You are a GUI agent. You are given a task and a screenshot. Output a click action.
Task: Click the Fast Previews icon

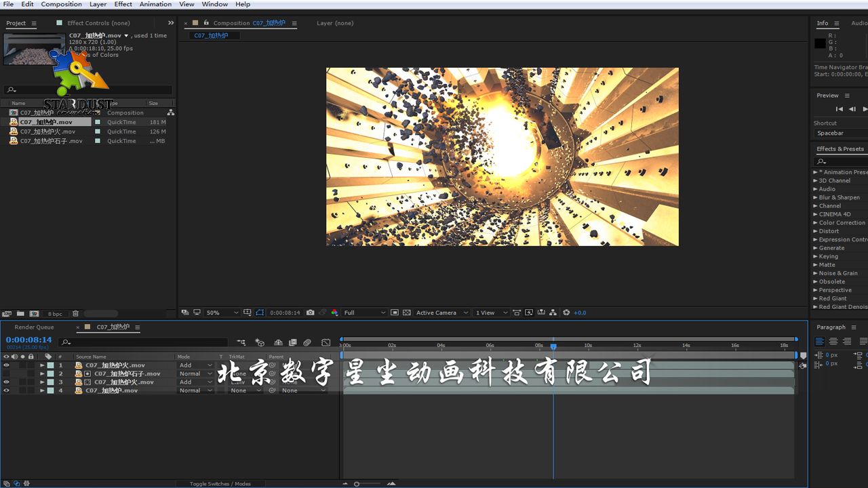click(530, 312)
